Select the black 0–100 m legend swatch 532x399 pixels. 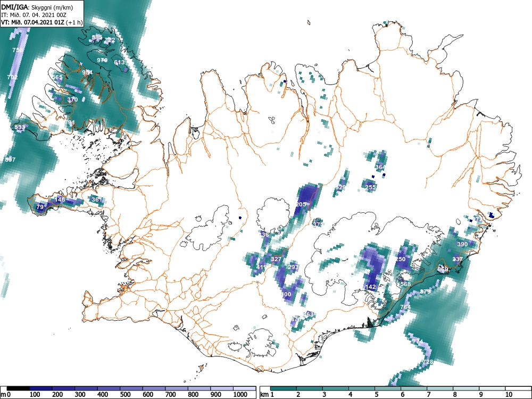(x=18, y=388)
